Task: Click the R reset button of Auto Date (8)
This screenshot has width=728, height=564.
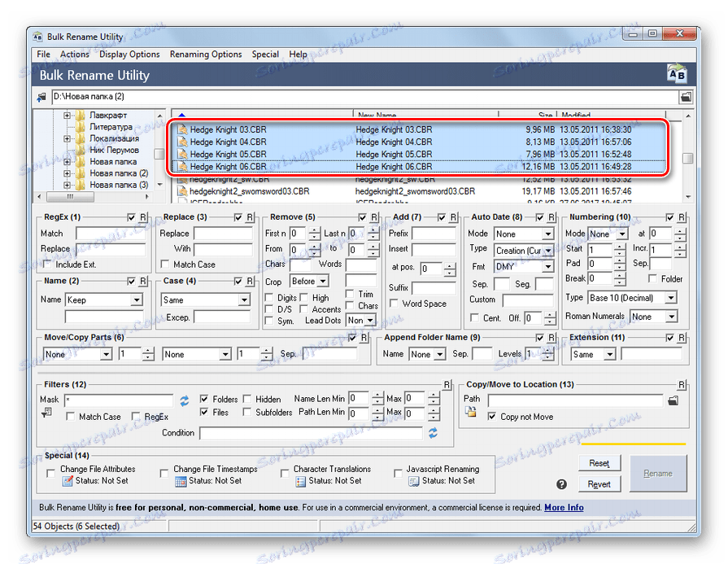Action: point(551,217)
